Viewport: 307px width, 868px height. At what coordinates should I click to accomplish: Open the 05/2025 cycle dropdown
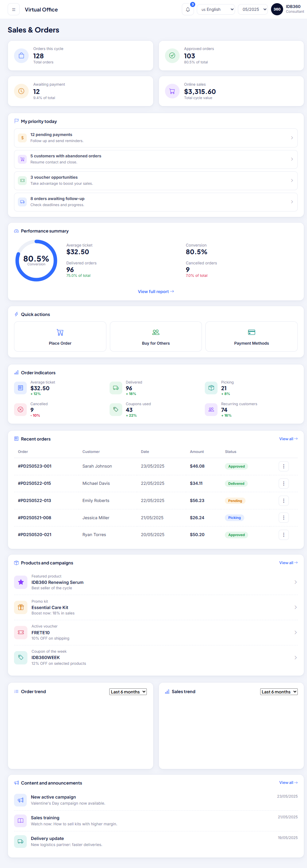click(x=253, y=10)
